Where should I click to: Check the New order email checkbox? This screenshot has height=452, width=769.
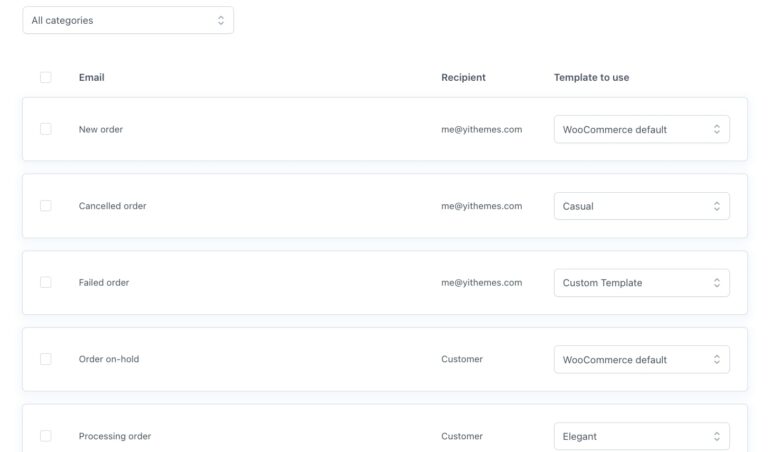click(x=46, y=129)
